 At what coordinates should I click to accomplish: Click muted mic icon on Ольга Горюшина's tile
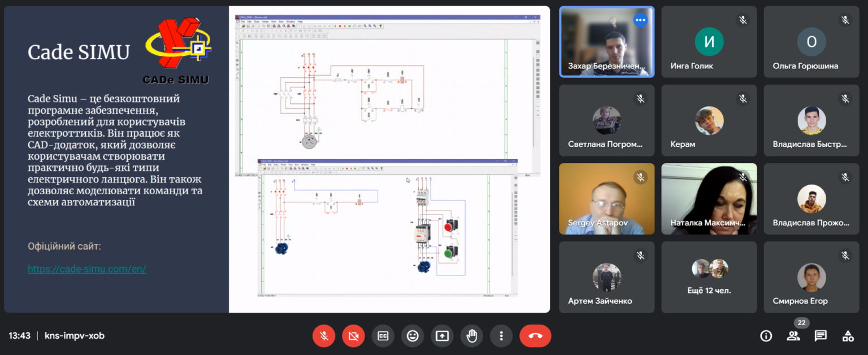(845, 20)
